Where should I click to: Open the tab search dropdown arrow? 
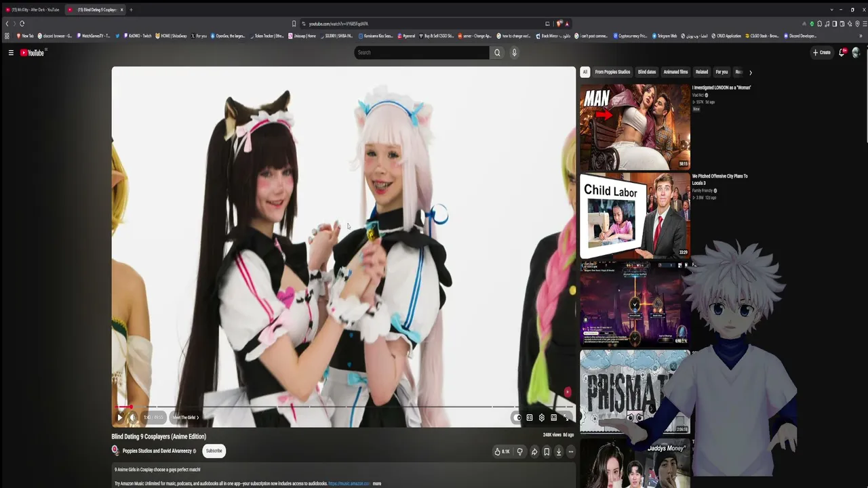point(832,9)
